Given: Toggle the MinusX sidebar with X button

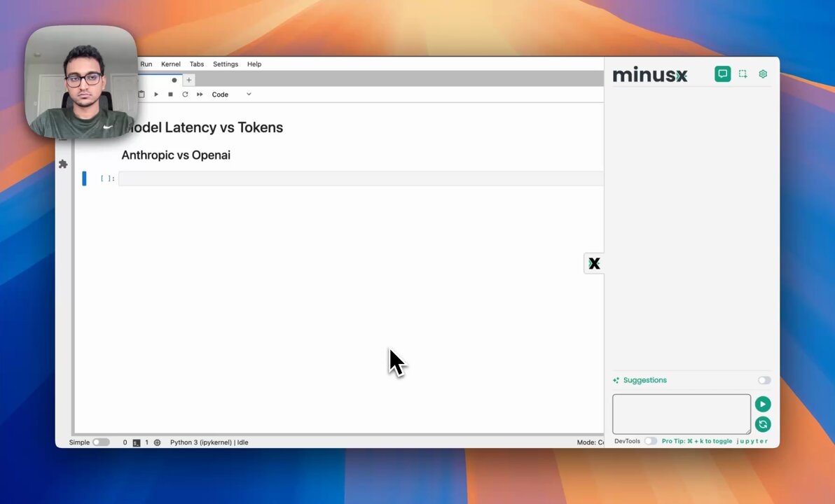Looking at the screenshot, I should (x=594, y=263).
